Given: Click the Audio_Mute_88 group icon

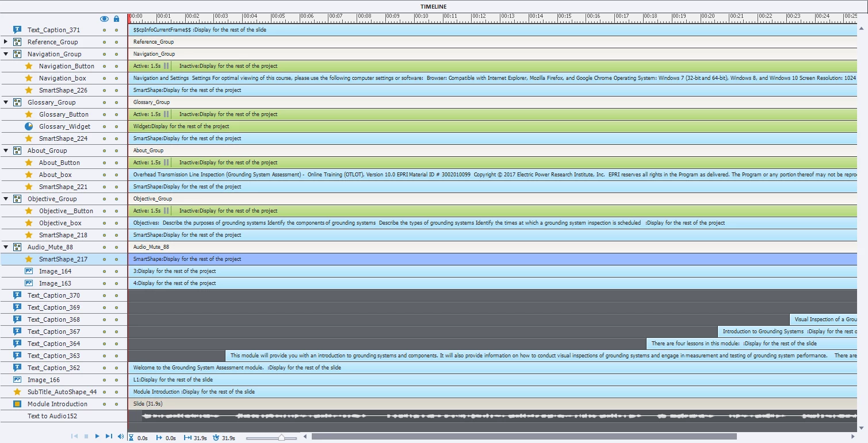Looking at the screenshot, I should coord(17,246).
